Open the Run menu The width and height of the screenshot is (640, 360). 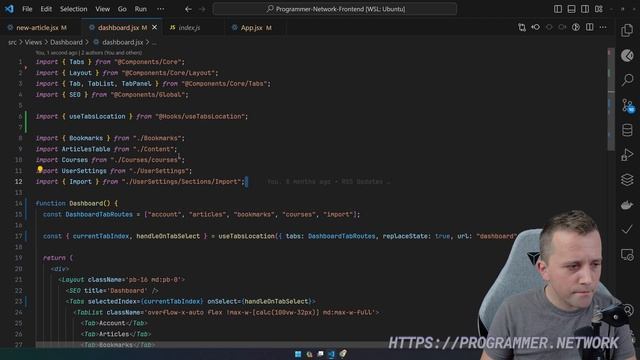click(140, 9)
